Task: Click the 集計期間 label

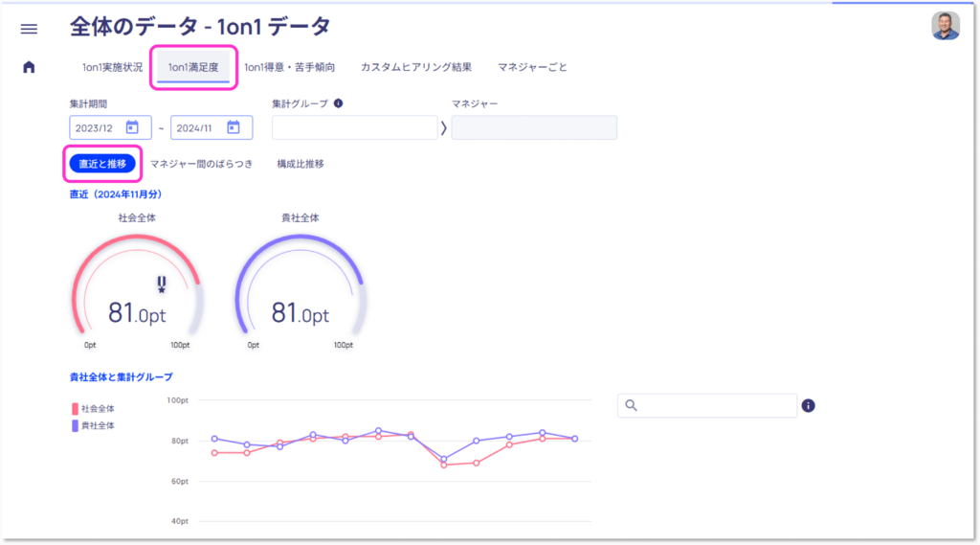Action: pyautogui.click(x=88, y=103)
